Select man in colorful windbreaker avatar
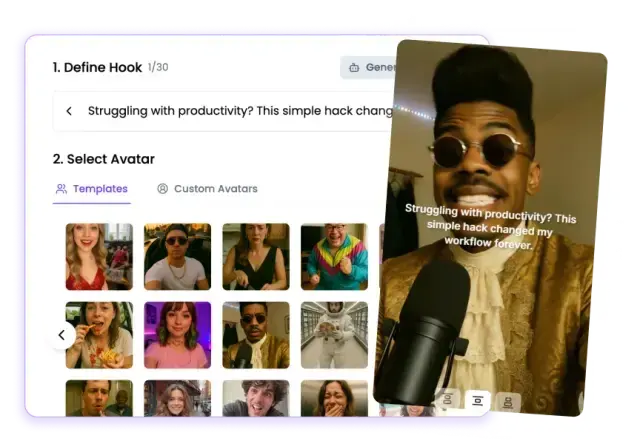640x444 pixels. (334, 257)
